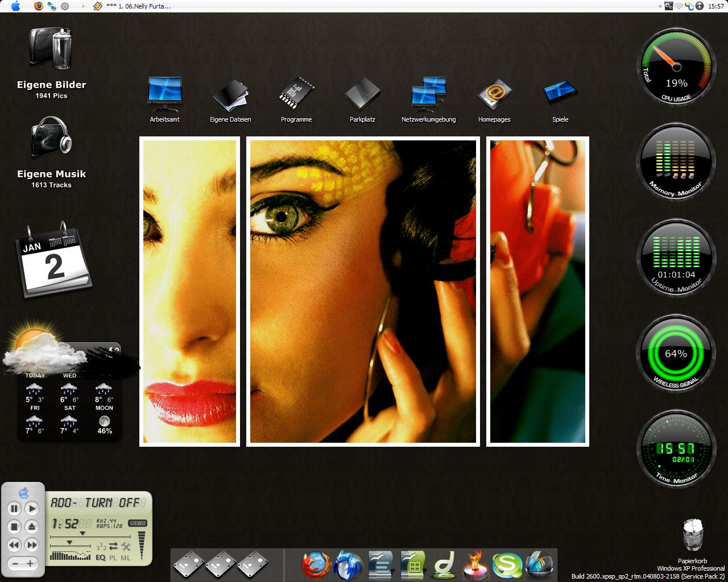The image size is (728, 582).
Task: Click the Time Monitor widget
Action: click(676, 449)
